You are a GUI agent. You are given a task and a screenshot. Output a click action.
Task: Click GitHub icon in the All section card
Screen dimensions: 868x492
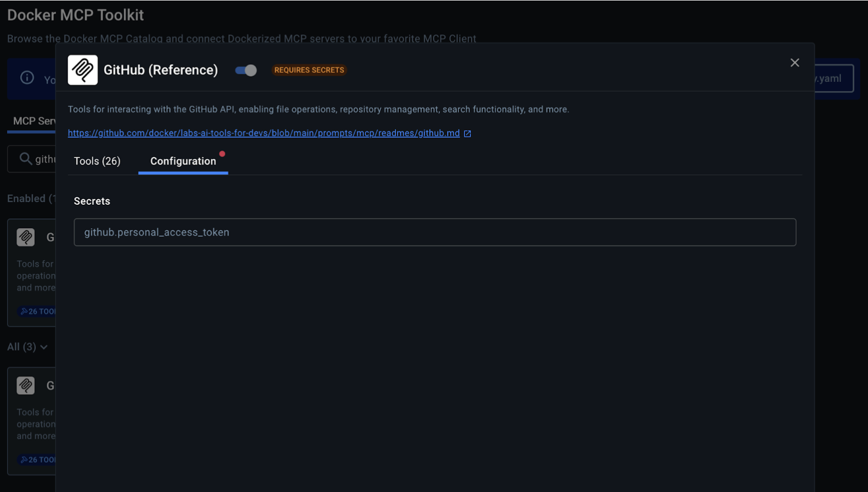click(26, 386)
